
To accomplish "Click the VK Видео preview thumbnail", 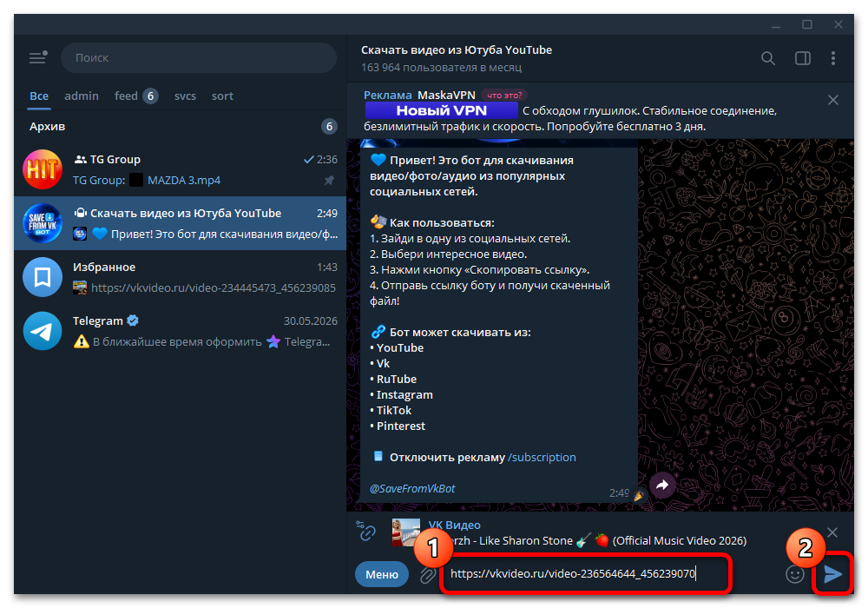I will pos(405,532).
